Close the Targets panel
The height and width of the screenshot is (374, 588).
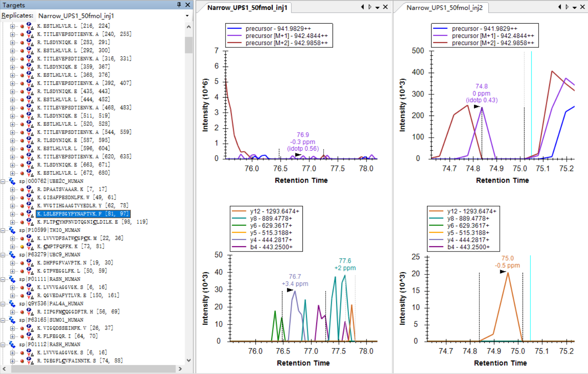coord(188,5)
